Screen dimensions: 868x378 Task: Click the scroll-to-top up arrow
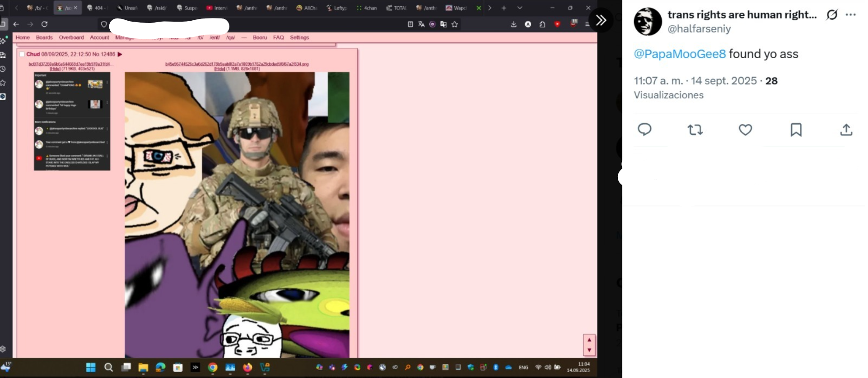click(589, 340)
